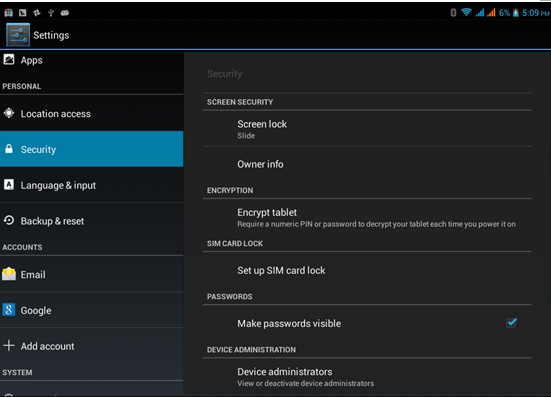The image size is (551, 397).
Task: Tap the PERSONAL category label
Action: [21, 86]
